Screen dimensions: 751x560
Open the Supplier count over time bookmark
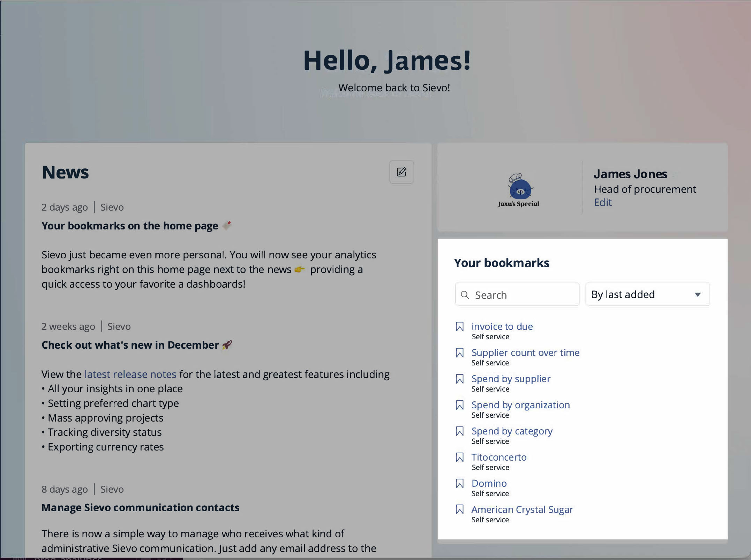(x=525, y=353)
